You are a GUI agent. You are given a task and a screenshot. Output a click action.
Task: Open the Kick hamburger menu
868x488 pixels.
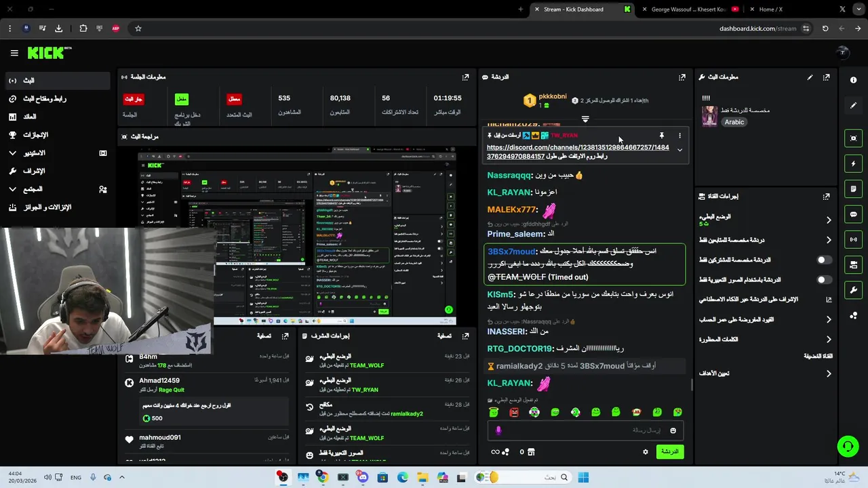(14, 53)
